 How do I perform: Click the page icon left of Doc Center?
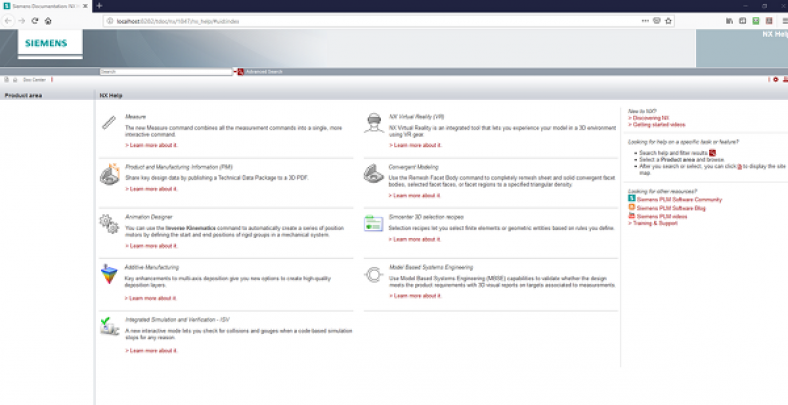[7, 79]
